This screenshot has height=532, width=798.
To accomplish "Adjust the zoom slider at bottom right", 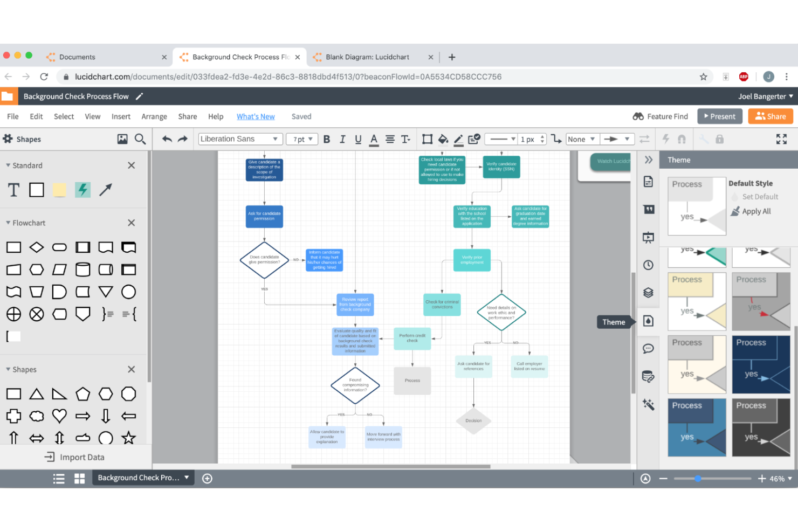I will (698, 478).
